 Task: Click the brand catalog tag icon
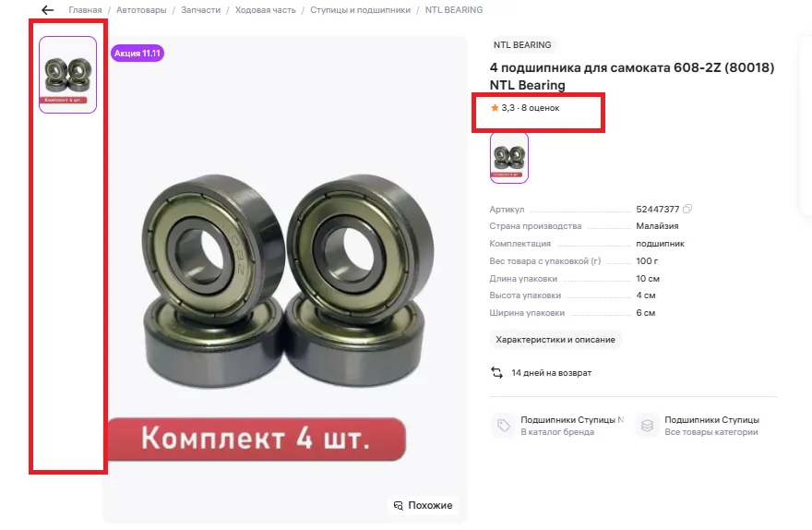504,426
